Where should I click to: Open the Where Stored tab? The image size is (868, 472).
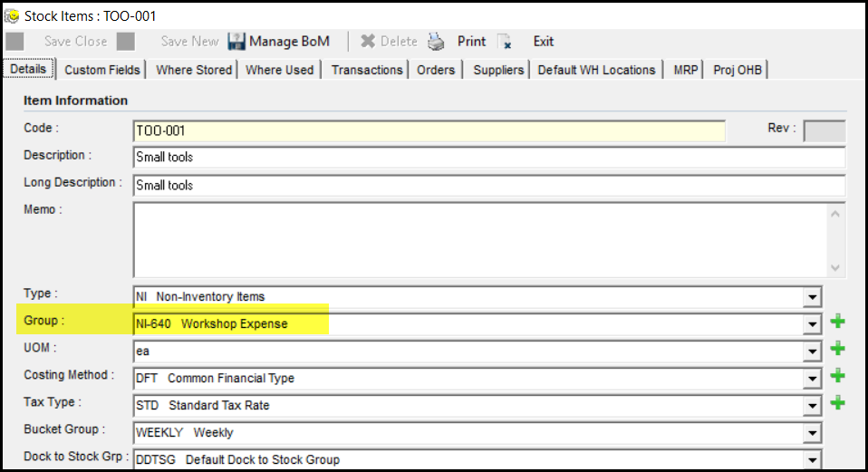click(194, 70)
